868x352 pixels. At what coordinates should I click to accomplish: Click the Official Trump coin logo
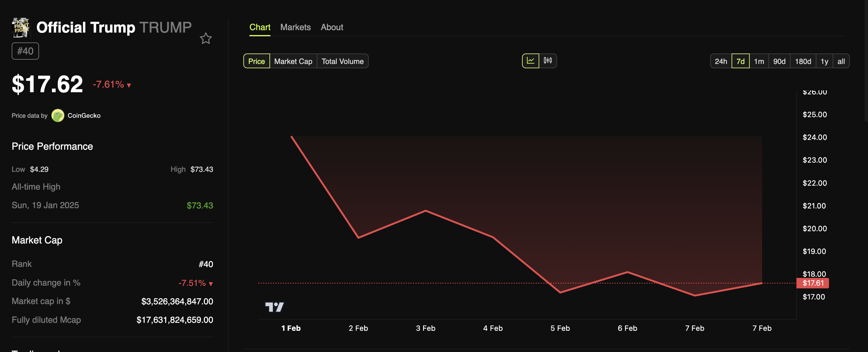click(x=21, y=27)
